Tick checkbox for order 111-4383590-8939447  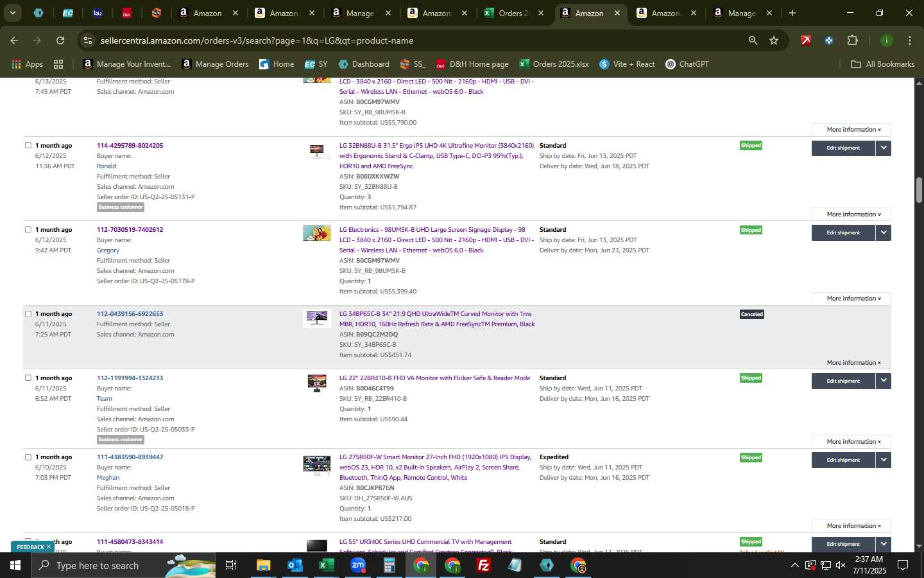click(28, 457)
